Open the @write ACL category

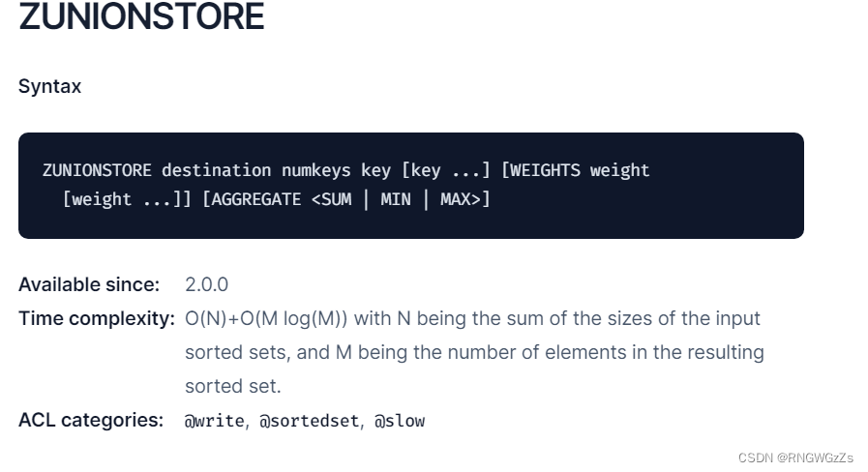tap(215, 421)
